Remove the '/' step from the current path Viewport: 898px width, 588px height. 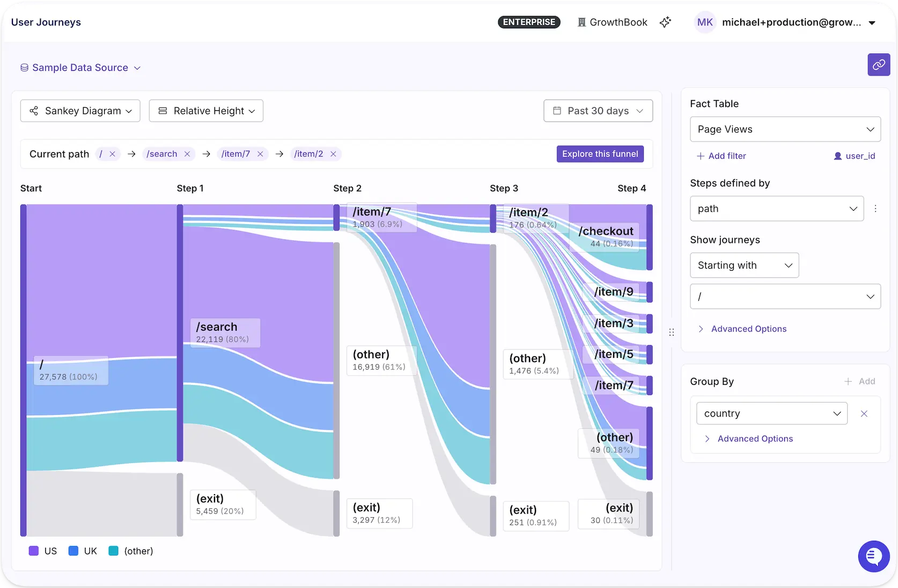tap(112, 154)
